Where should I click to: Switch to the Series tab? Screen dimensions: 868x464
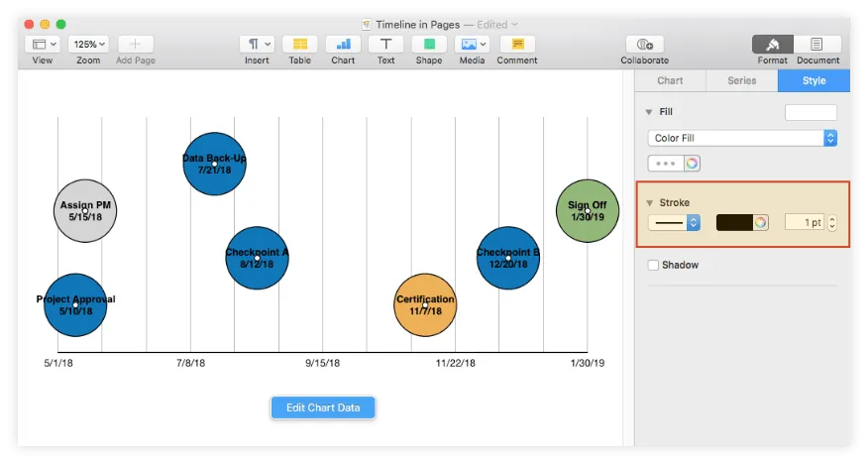(741, 80)
